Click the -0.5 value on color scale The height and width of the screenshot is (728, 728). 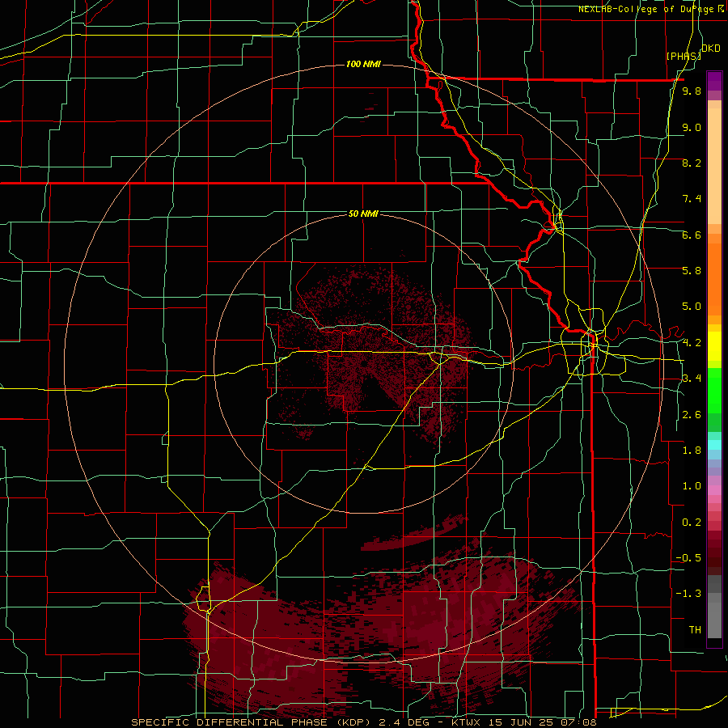click(688, 558)
